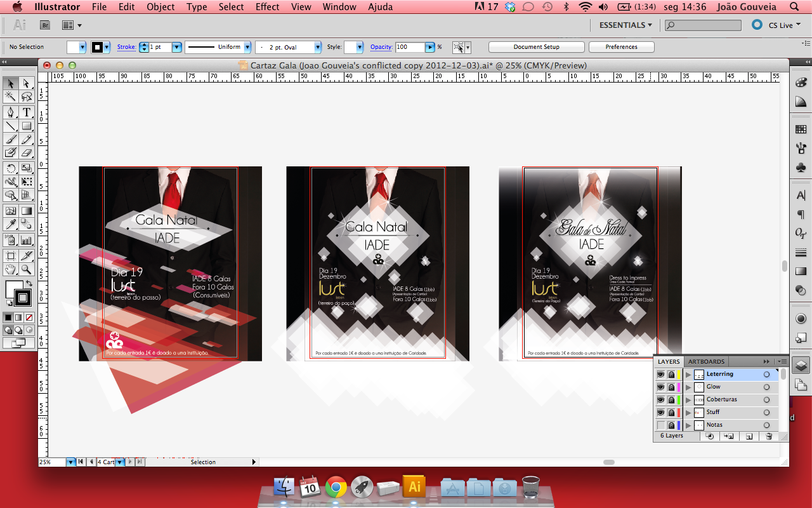This screenshot has height=508, width=812.
Task: Open the File menu
Action: 99,7
